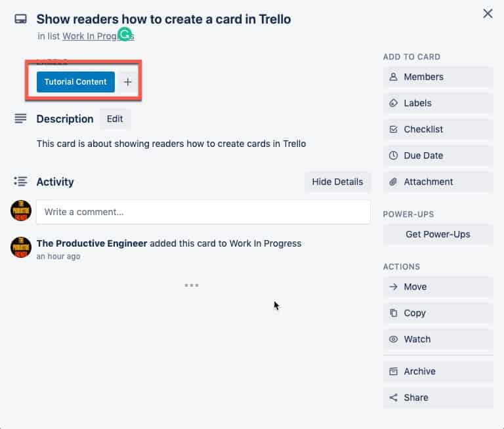Share this card
This screenshot has height=429, width=504.
point(438,398)
